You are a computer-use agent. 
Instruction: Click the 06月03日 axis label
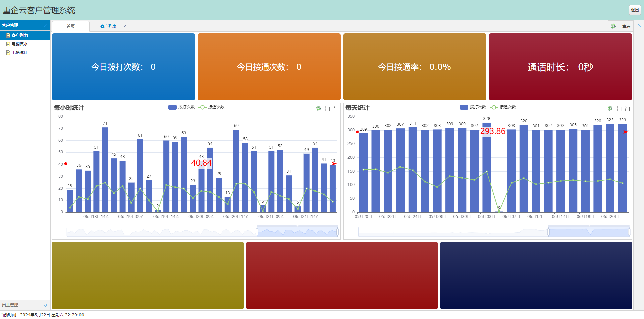pyautogui.click(x=487, y=217)
